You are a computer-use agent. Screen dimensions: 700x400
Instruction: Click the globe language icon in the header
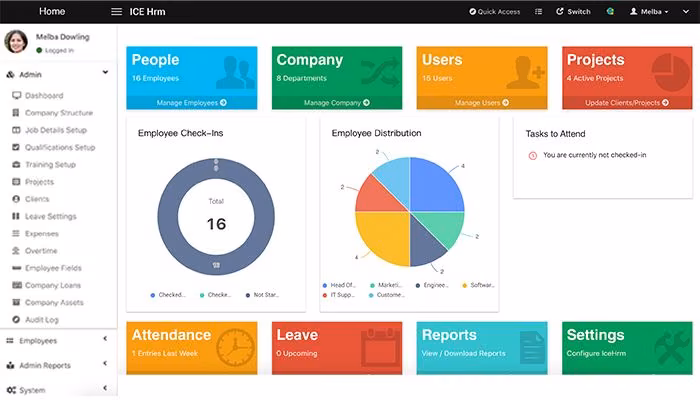pos(610,12)
